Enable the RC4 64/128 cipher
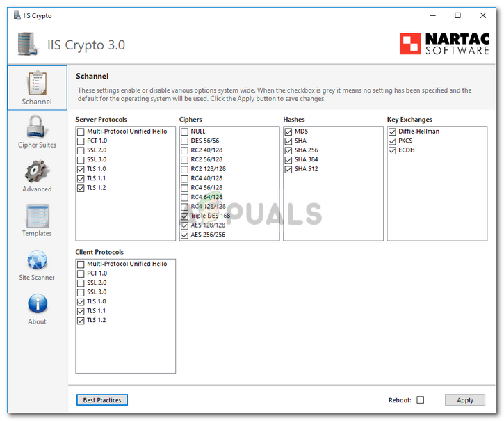The image size is (504, 421). coord(184,197)
